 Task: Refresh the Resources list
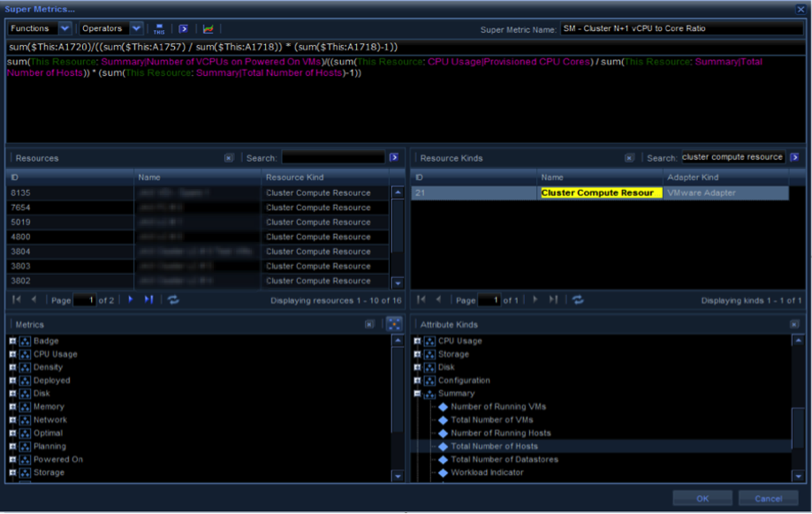[173, 300]
